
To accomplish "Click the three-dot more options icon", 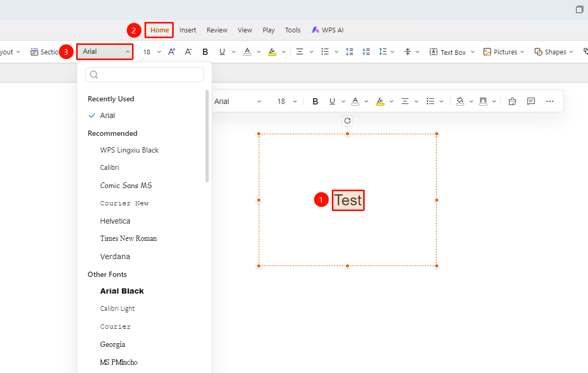I will 550,101.
